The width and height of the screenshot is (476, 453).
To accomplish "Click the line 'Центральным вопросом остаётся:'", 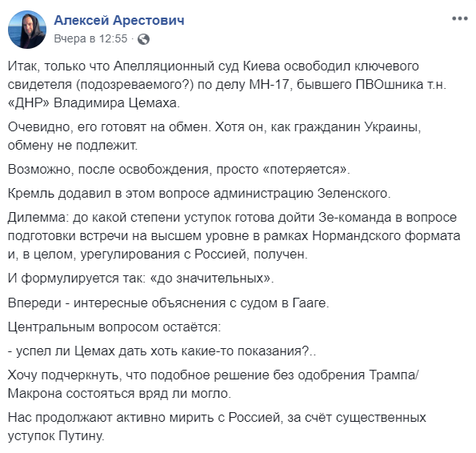I will [x=114, y=327].
